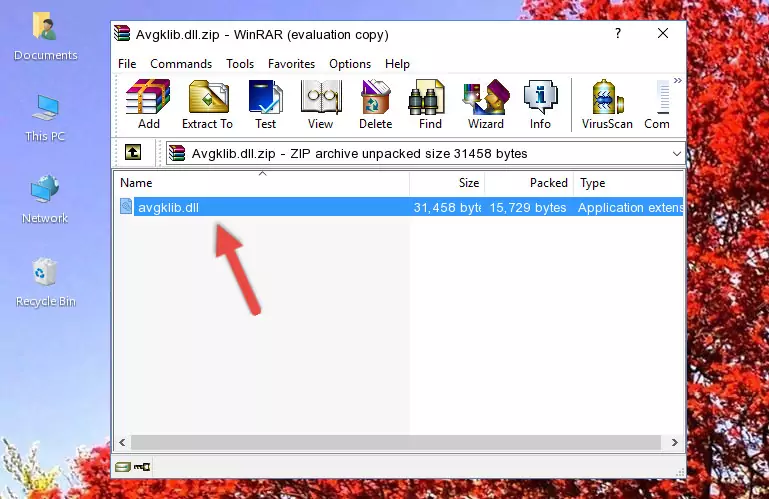This screenshot has height=499, width=769.
Task: Click the key password icon in status bar
Action: 142,467
